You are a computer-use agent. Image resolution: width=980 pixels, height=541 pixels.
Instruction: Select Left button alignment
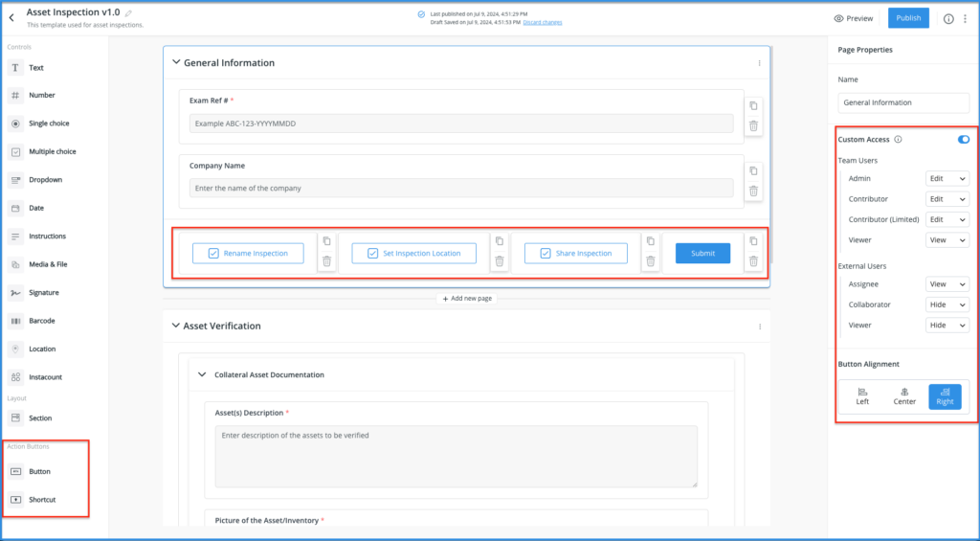point(862,396)
